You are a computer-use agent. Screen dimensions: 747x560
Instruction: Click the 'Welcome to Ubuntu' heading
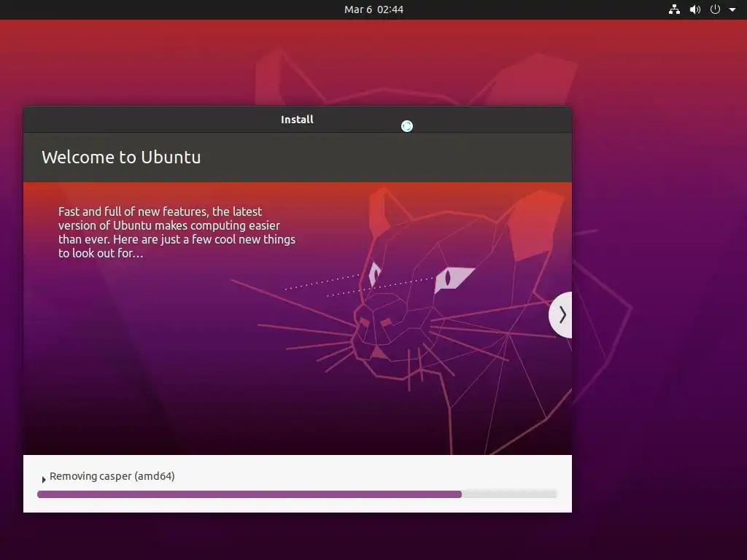(x=121, y=157)
